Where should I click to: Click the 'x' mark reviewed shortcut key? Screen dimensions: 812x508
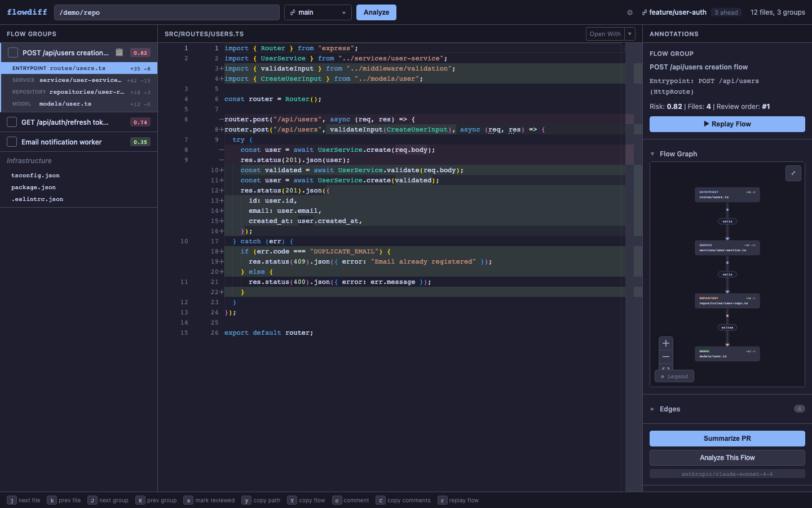(x=188, y=500)
